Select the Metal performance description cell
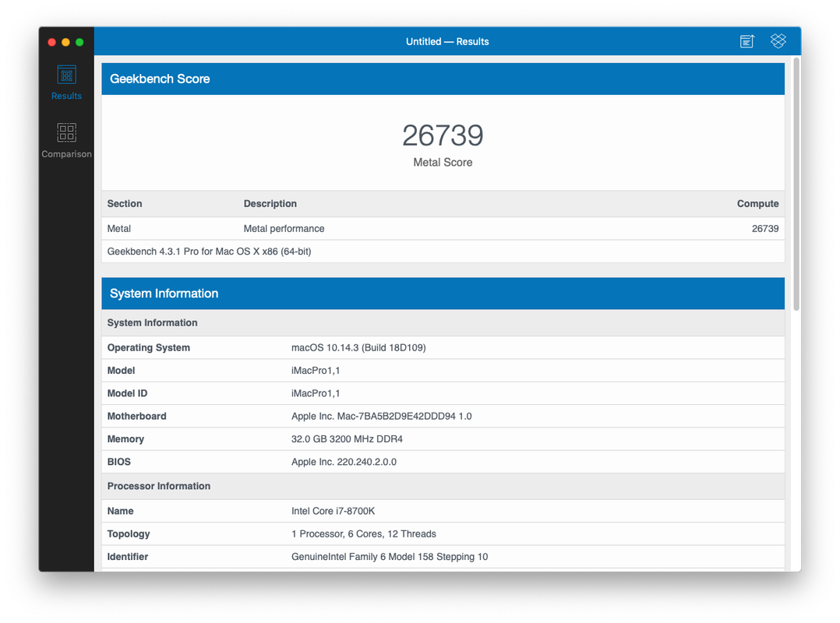 (284, 228)
